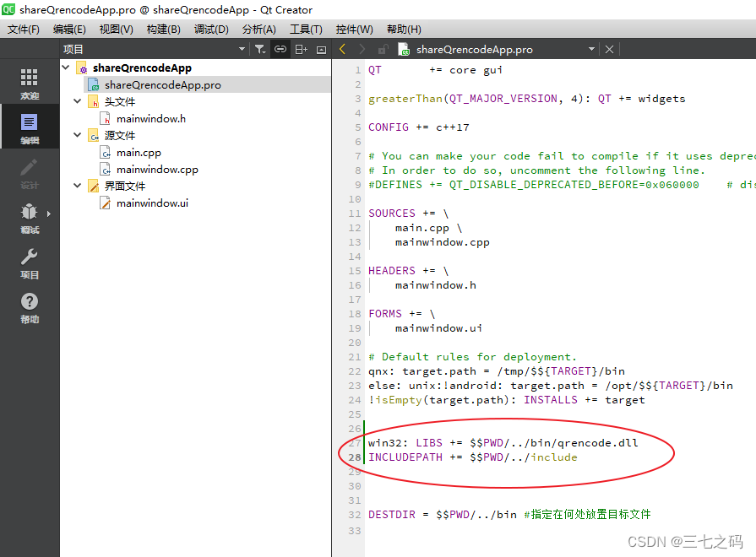
Task: Close the project side pane icon
Action: 321,49
